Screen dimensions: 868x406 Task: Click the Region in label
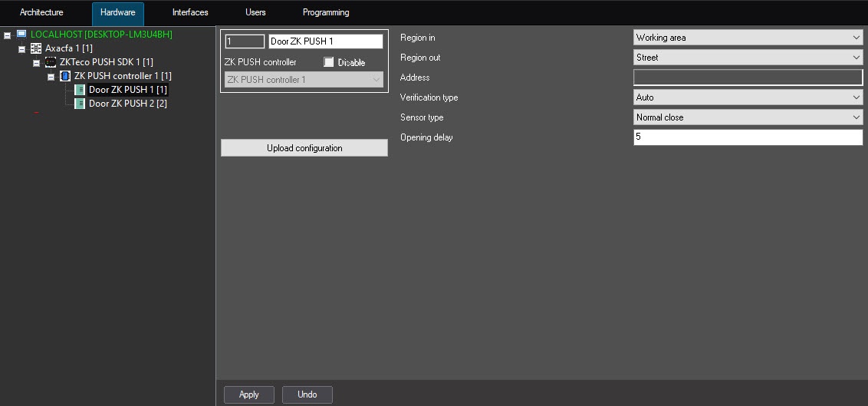click(417, 38)
